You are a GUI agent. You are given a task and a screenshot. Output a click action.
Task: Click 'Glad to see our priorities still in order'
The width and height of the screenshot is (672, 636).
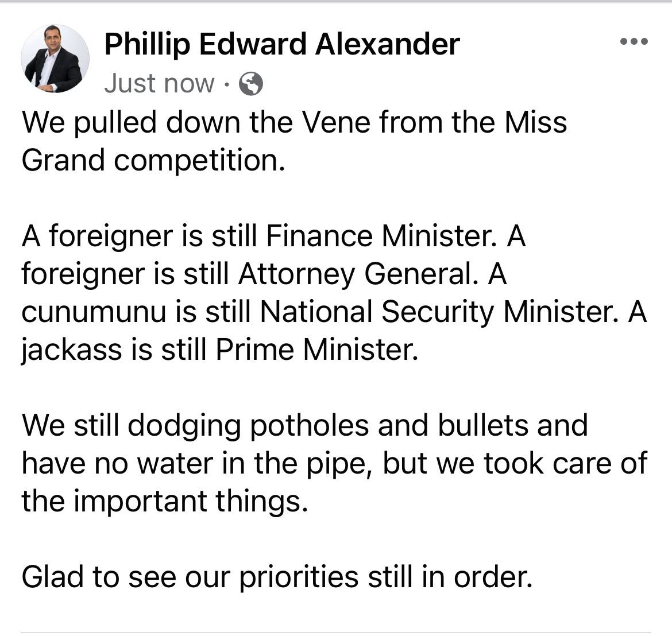click(x=277, y=577)
